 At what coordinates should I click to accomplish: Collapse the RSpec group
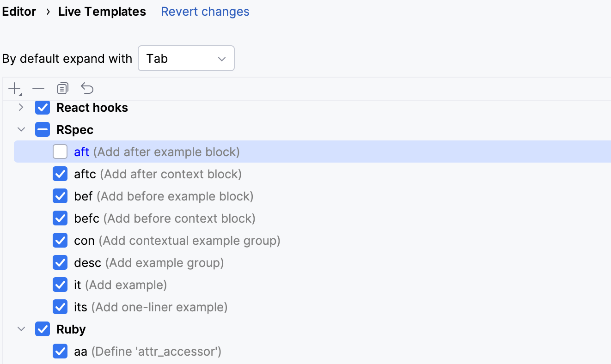(21, 129)
